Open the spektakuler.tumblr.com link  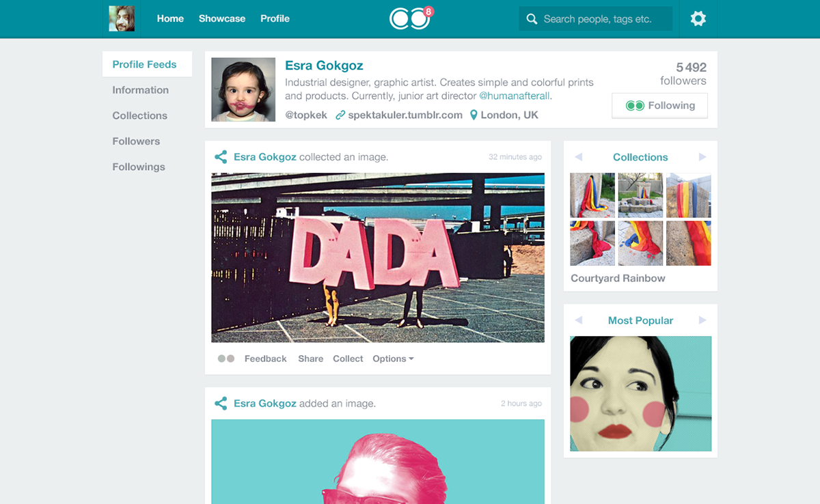405,115
